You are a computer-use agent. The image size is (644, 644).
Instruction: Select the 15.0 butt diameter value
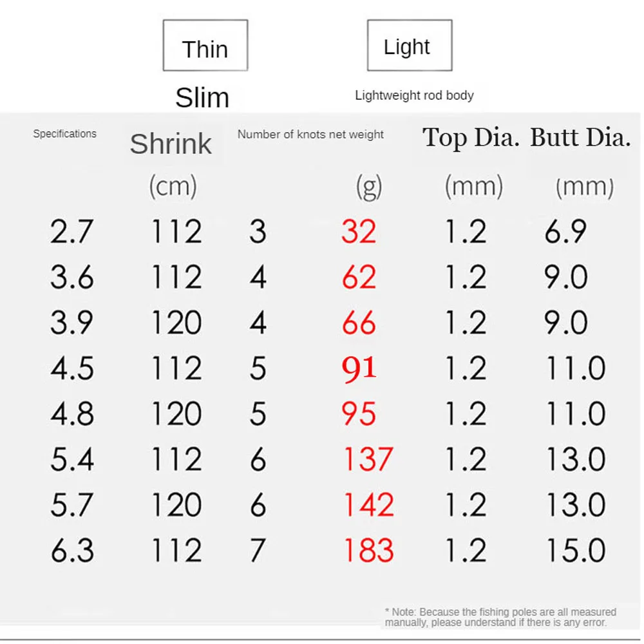coord(576,551)
